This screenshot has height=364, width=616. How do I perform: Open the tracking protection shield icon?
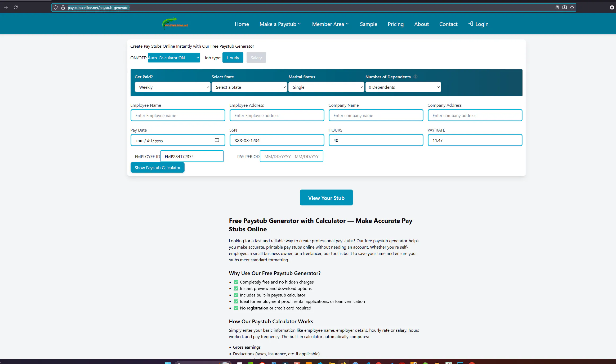pos(56,7)
